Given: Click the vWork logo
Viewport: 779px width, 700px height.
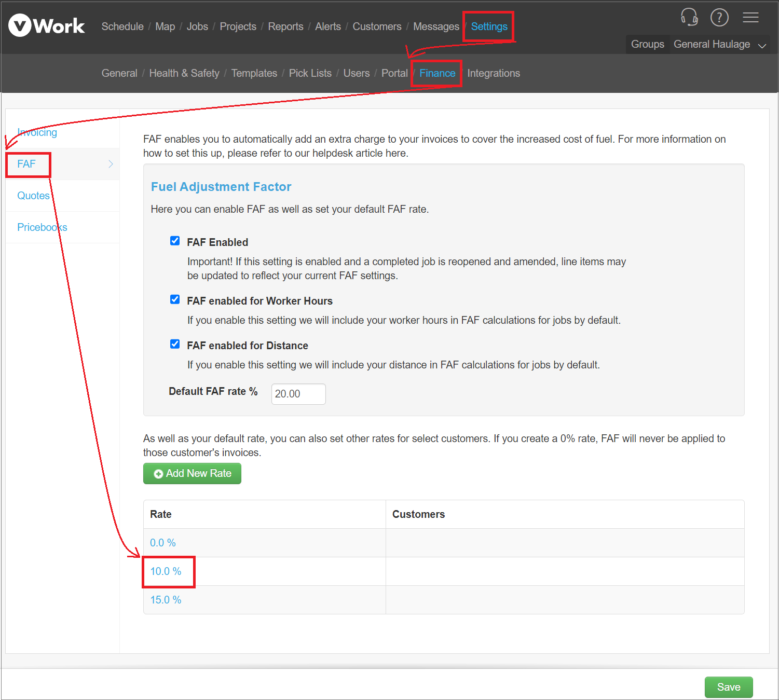Looking at the screenshot, I should (46, 25).
